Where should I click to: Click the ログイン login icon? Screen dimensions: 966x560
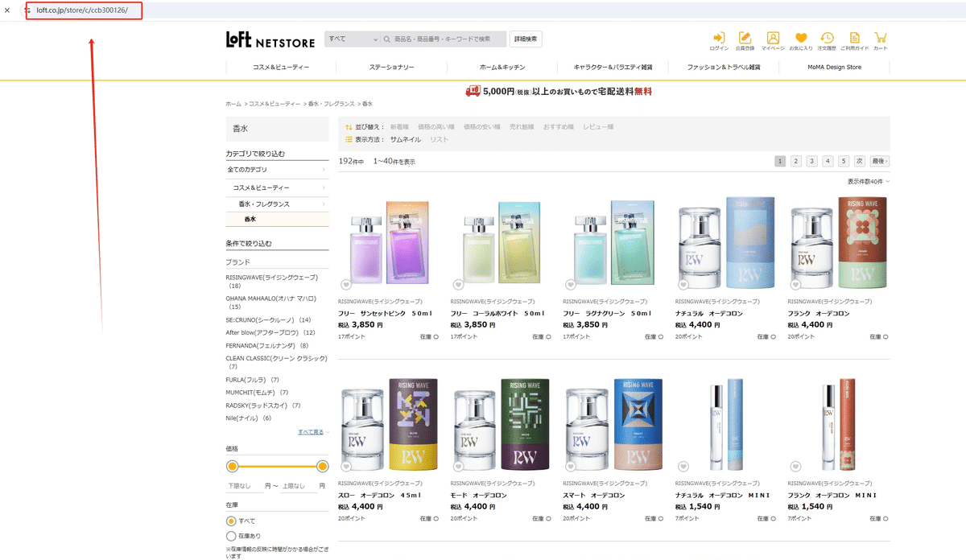pos(719,38)
